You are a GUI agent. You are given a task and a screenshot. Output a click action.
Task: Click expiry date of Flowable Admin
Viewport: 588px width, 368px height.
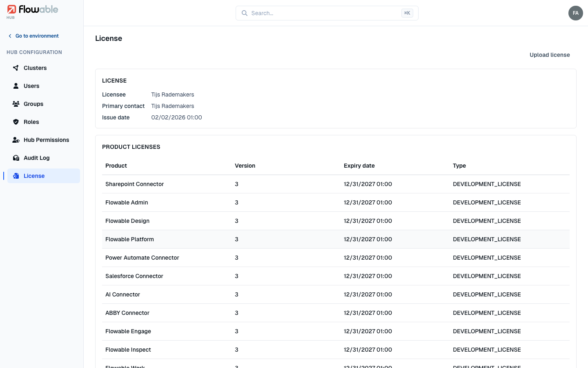[x=368, y=202]
